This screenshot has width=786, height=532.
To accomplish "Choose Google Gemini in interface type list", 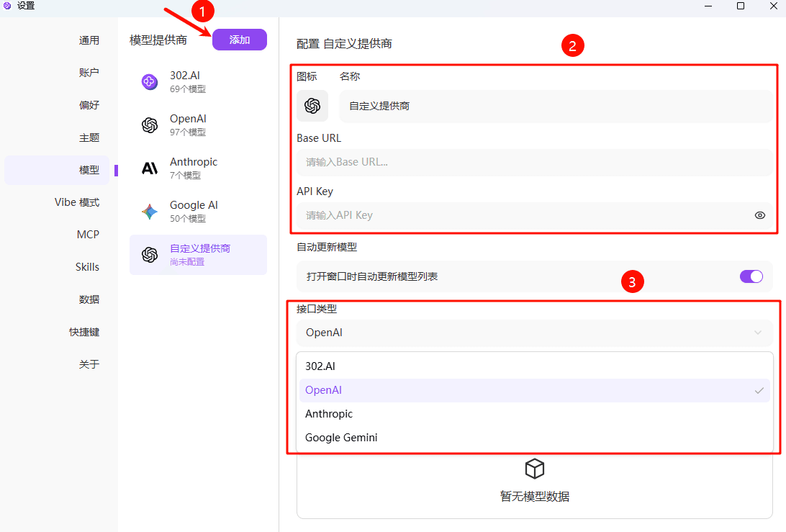I will point(534,437).
